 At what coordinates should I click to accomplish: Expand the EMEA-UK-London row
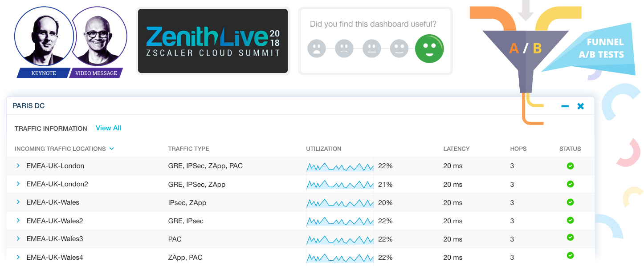18,165
